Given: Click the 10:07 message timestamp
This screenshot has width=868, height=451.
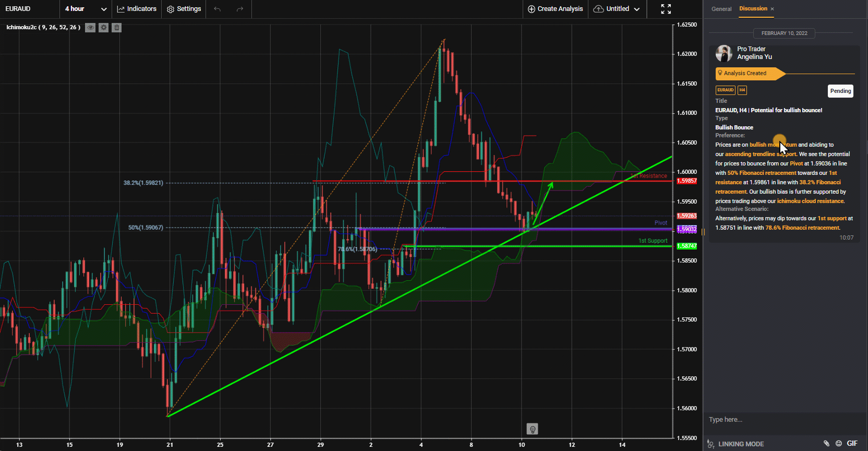Looking at the screenshot, I should tap(846, 238).
